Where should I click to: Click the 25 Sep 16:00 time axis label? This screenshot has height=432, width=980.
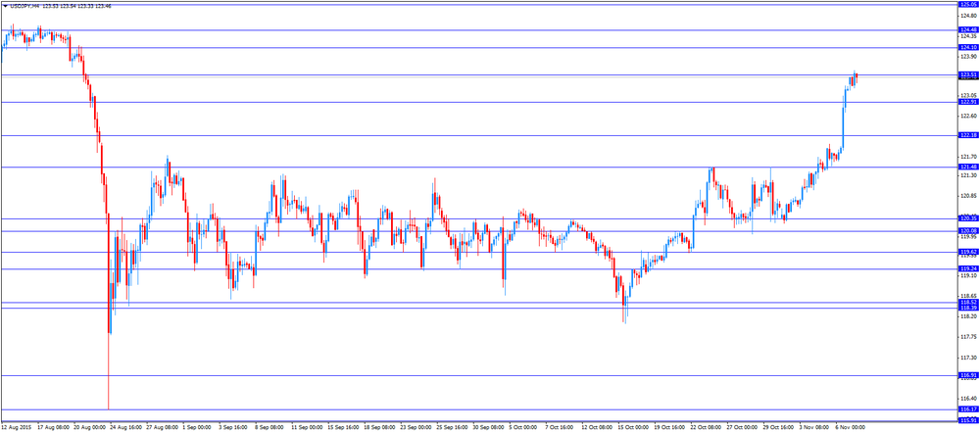tap(452, 428)
